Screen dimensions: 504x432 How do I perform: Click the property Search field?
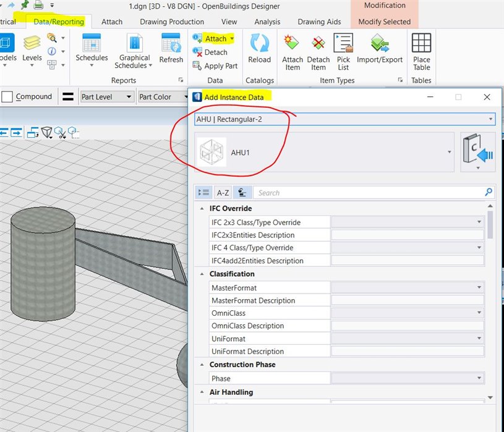coord(368,193)
